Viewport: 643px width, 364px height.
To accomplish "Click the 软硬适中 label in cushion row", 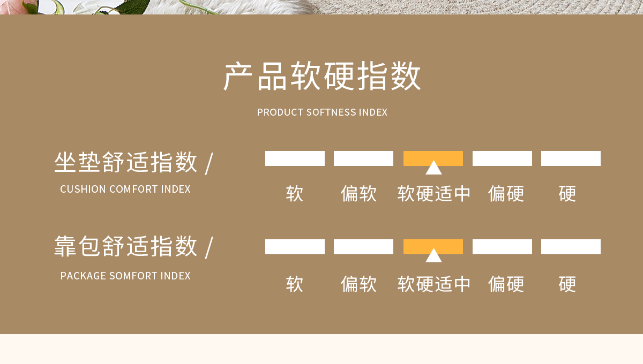I will click(433, 194).
